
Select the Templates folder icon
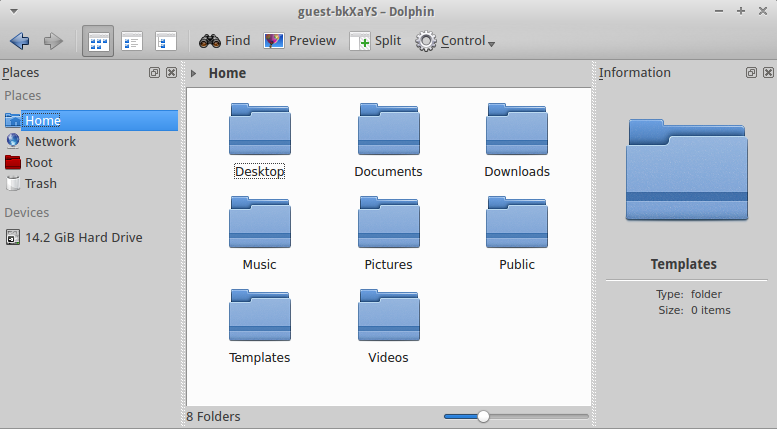[260, 316]
